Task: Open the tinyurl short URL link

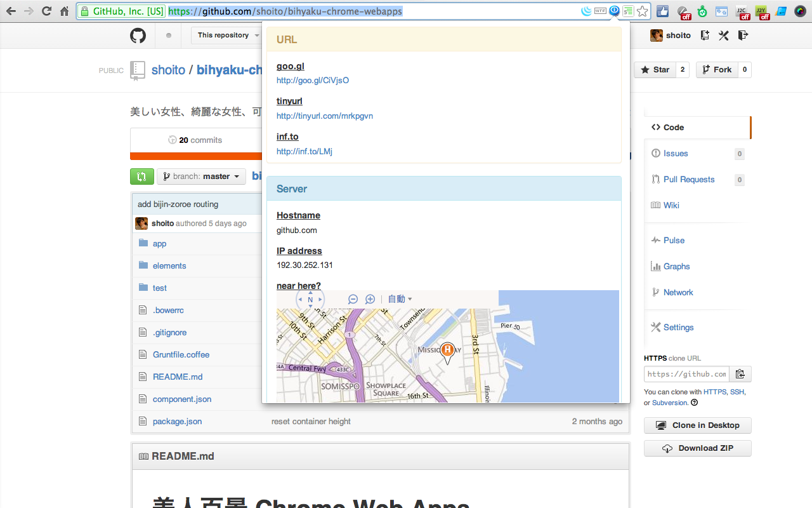Action: coord(325,116)
